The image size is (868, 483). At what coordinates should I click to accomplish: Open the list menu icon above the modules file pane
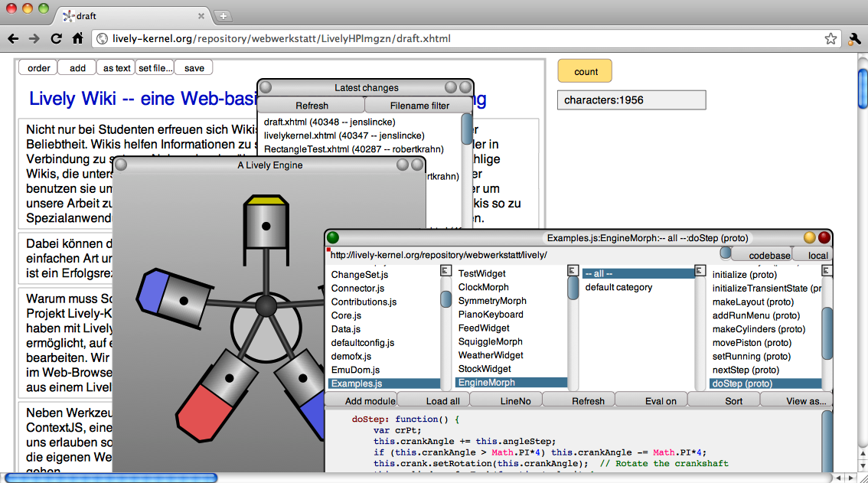[x=445, y=270]
